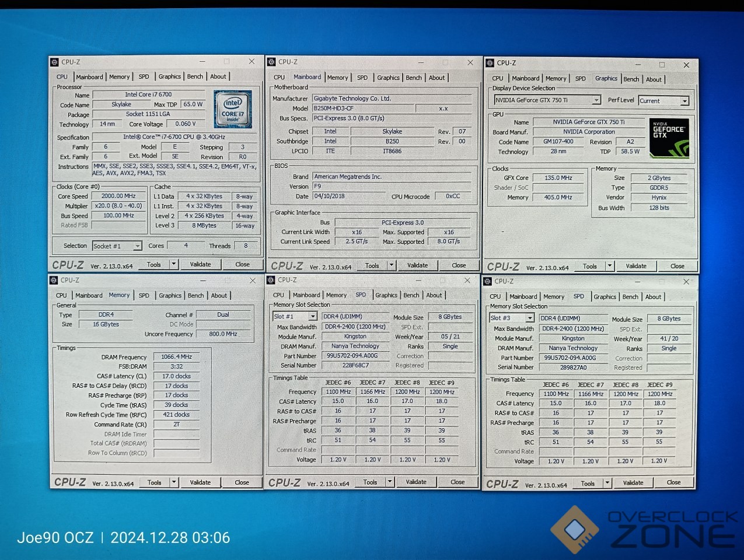Click the CPU-Z app icon in the Graphics window title bar
This screenshot has width=744, height=560.
(488, 63)
